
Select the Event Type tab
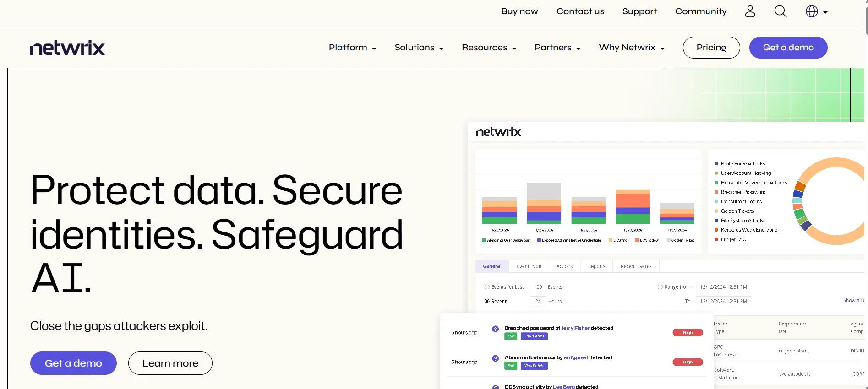(x=529, y=266)
